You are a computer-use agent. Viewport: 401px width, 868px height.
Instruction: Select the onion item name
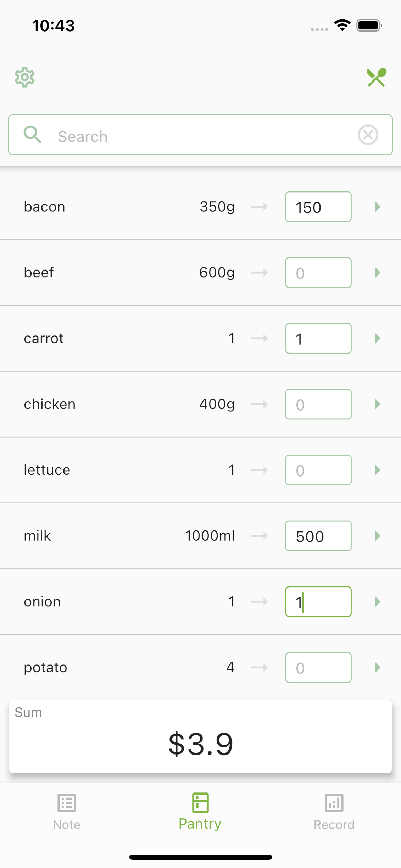tap(42, 602)
